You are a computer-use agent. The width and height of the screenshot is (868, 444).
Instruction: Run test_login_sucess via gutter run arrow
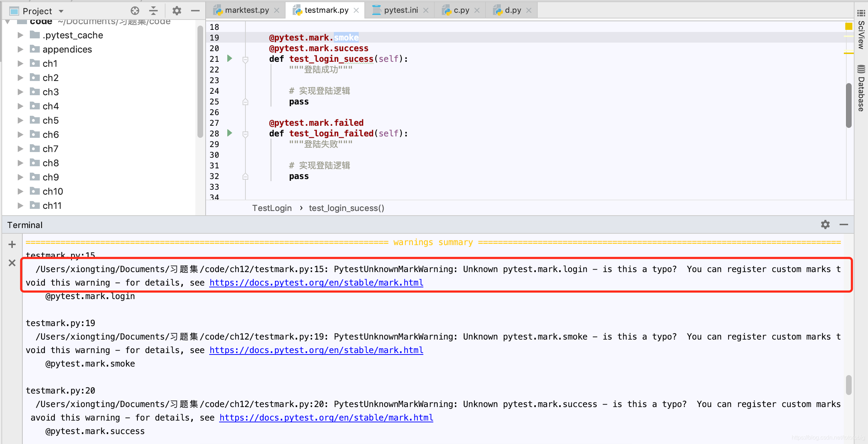(229, 58)
